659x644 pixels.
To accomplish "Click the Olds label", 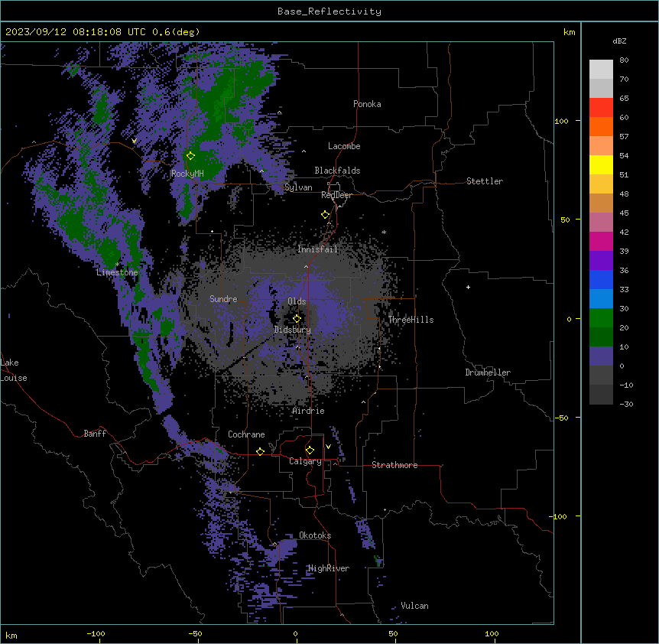I will coord(297,301).
